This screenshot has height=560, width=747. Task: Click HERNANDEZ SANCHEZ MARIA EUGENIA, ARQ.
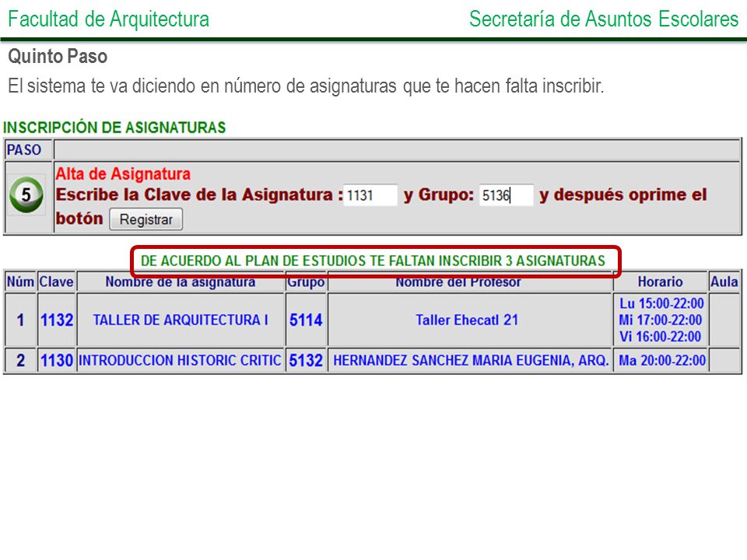point(471,360)
